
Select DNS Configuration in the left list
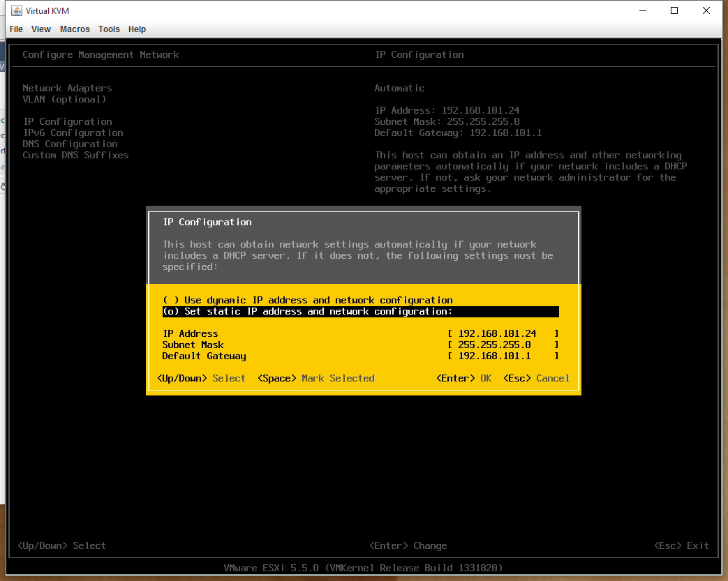pyautogui.click(x=70, y=144)
